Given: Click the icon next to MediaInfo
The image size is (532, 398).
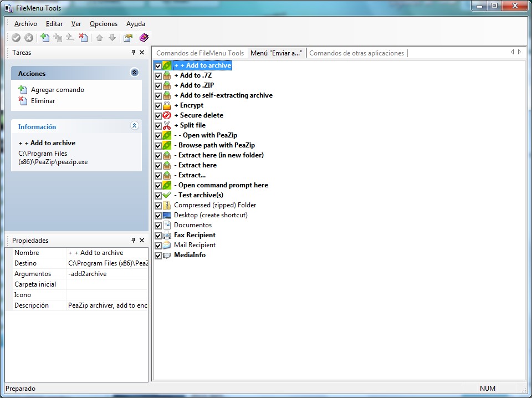Looking at the screenshot, I should [x=167, y=255].
